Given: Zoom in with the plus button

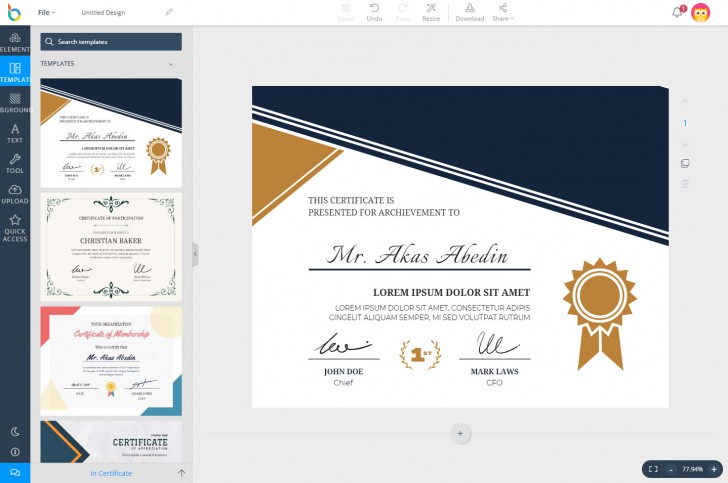Looking at the screenshot, I should (x=714, y=469).
